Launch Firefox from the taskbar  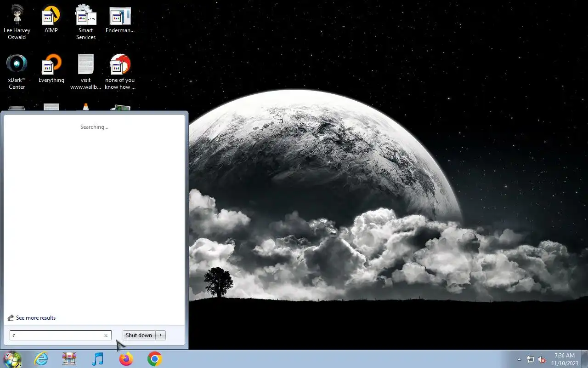pyautogui.click(x=126, y=359)
